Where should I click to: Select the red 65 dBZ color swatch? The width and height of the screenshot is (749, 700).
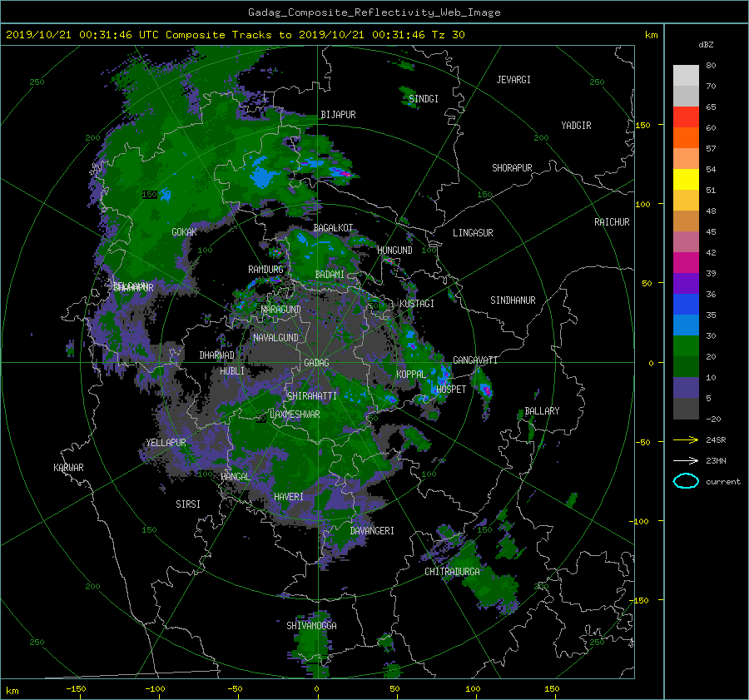pos(686,117)
